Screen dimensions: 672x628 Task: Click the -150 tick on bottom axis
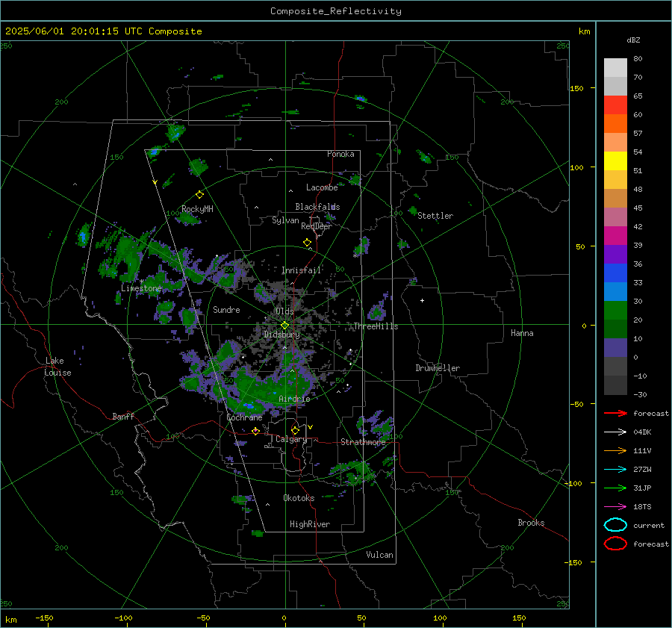(x=44, y=618)
